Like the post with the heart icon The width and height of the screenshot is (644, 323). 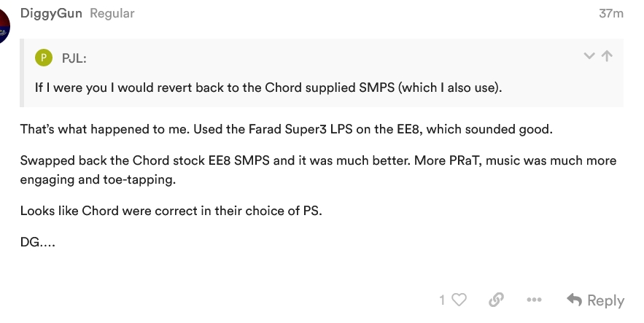pyautogui.click(x=459, y=300)
